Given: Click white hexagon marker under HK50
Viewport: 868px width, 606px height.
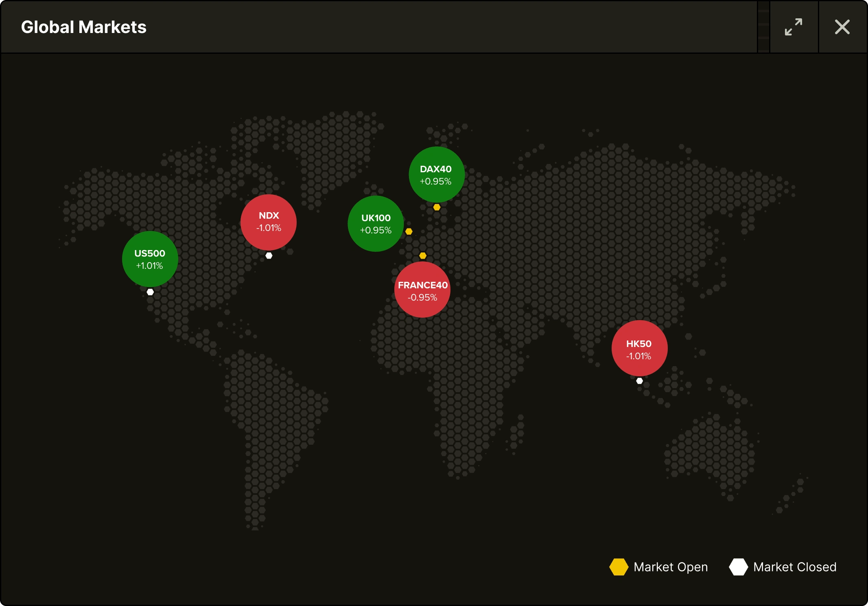Looking at the screenshot, I should (640, 381).
